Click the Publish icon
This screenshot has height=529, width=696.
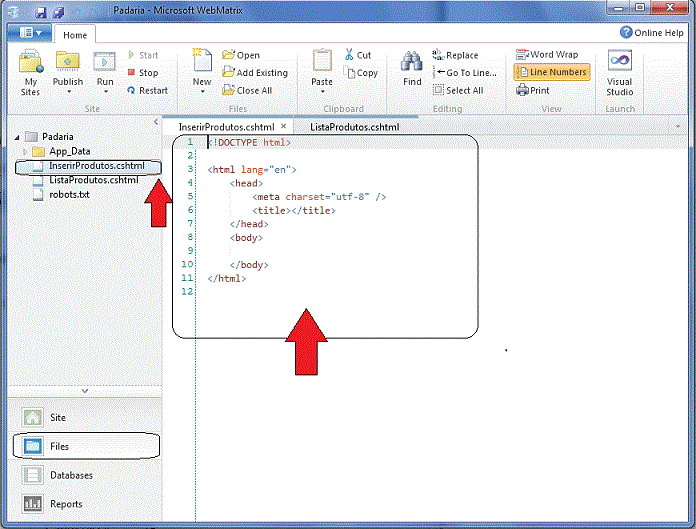(67, 62)
